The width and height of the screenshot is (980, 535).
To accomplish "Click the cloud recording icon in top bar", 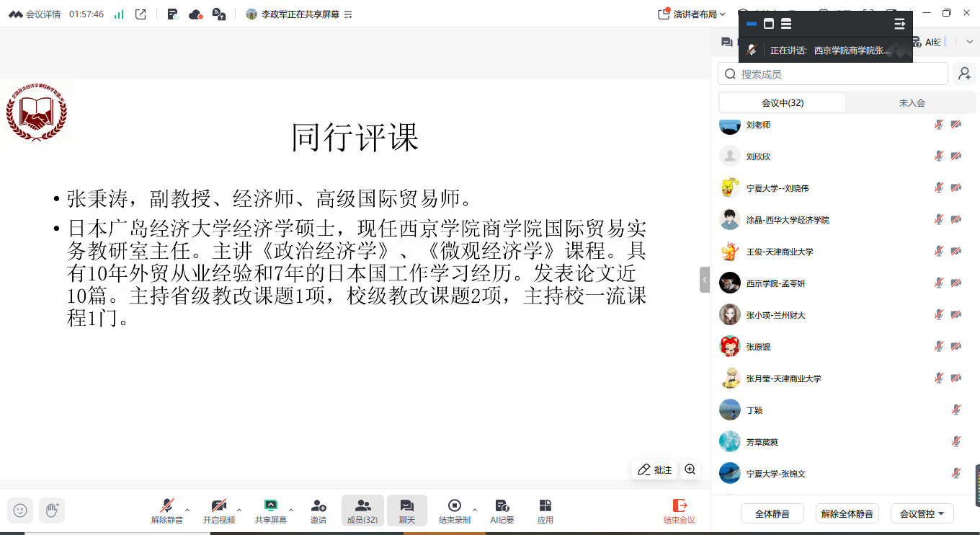I will 195,14.
